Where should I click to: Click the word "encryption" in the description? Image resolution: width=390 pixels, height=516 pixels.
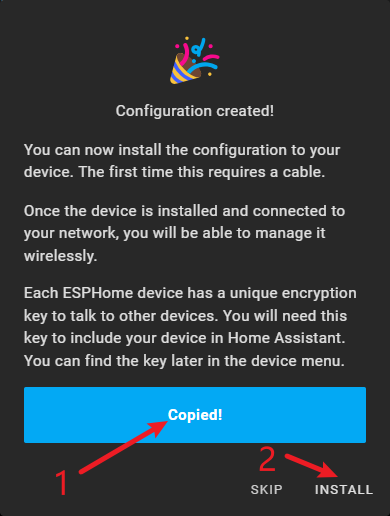pyautogui.click(x=319, y=294)
